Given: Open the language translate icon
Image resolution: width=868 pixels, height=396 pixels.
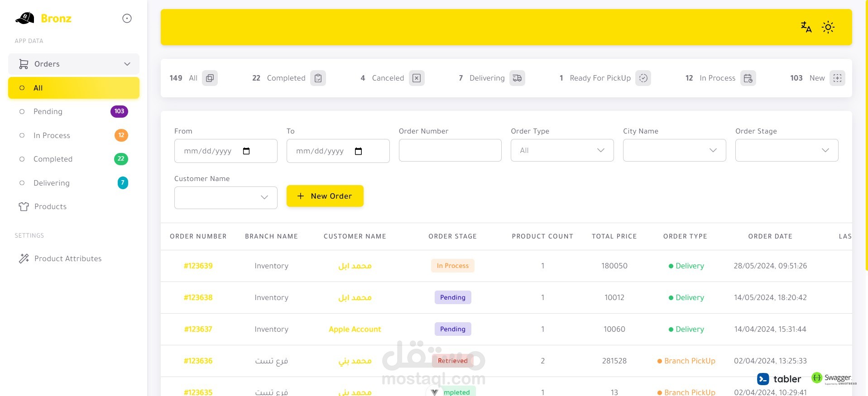Looking at the screenshot, I should click(806, 27).
